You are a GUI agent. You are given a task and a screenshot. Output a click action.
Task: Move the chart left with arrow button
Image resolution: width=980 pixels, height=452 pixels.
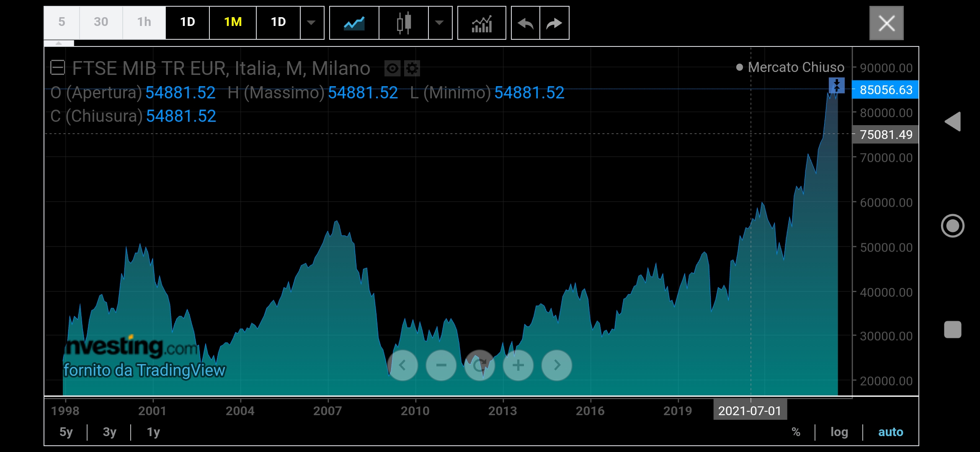[402, 365]
